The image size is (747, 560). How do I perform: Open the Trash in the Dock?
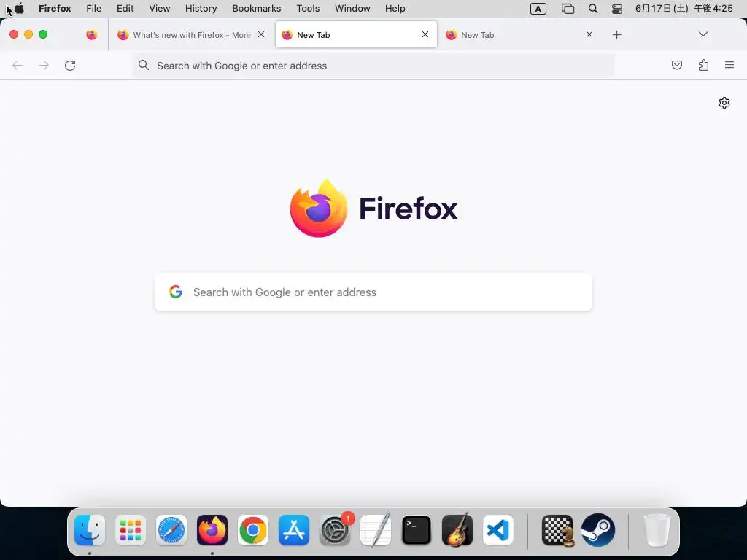coord(657,530)
